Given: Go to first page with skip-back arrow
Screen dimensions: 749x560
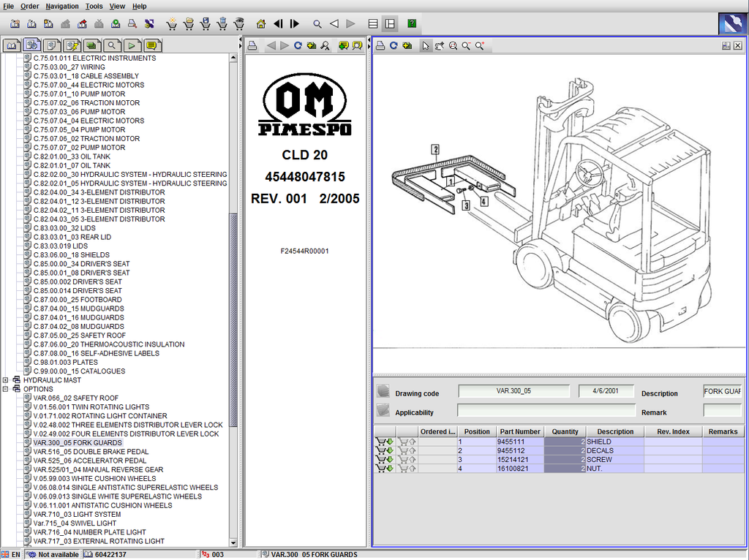Looking at the screenshot, I should click(x=278, y=24).
